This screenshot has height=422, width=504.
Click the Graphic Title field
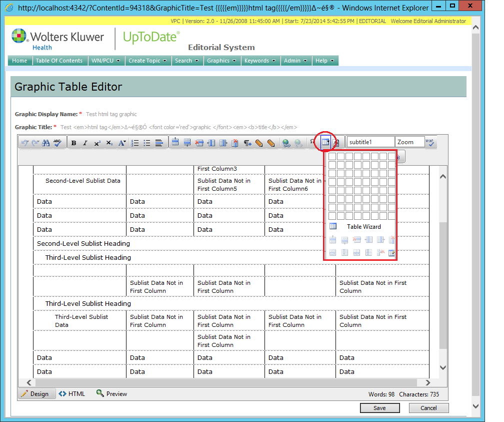[x=178, y=127]
